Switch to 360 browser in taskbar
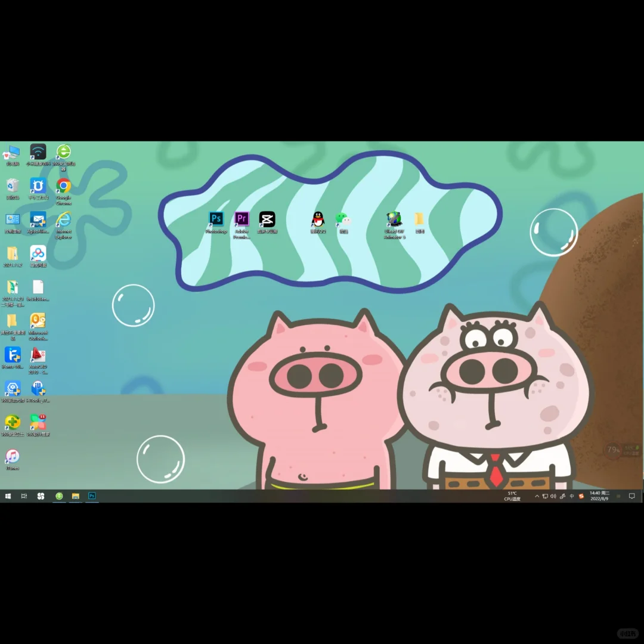This screenshot has height=644, width=644. [x=59, y=496]
